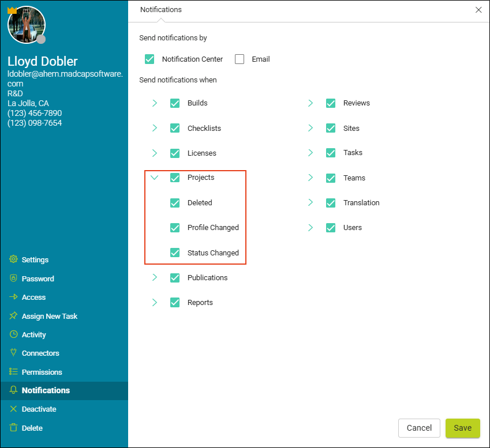This screenshot has height=448, width=490.
Task: Uncheck the Checklists checkbox
Action: 175,128
